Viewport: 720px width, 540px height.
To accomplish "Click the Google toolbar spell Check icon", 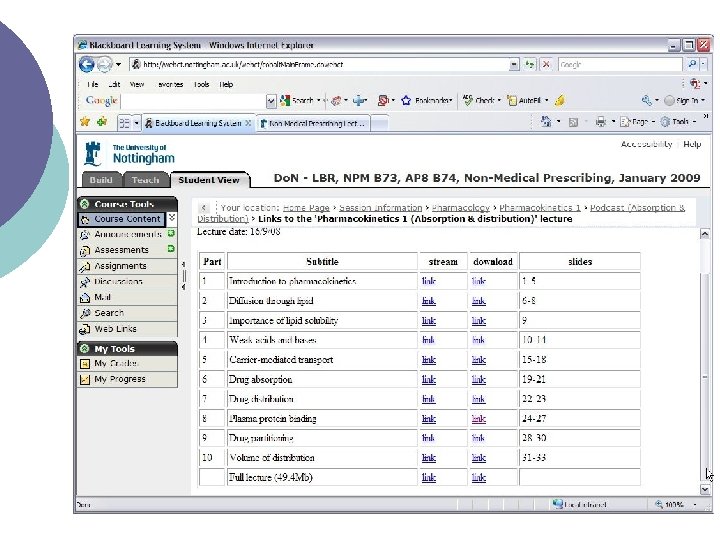I will tap(468, 100).
